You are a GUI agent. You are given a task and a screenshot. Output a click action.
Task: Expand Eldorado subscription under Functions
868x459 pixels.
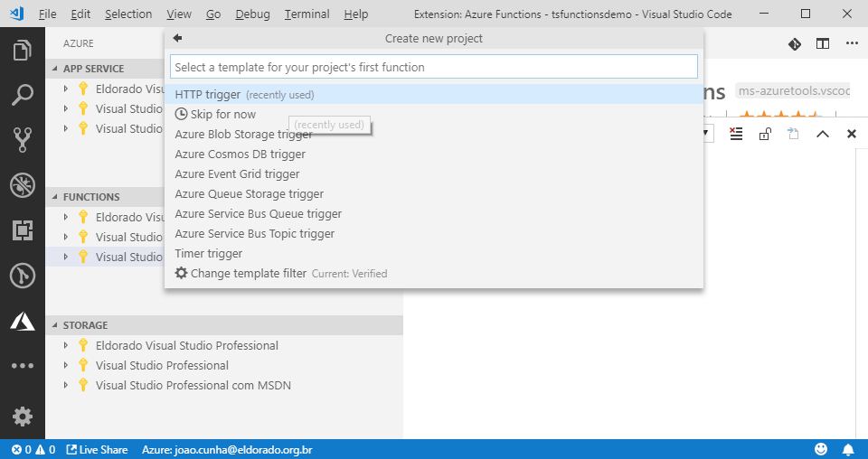tap(65, 218)
